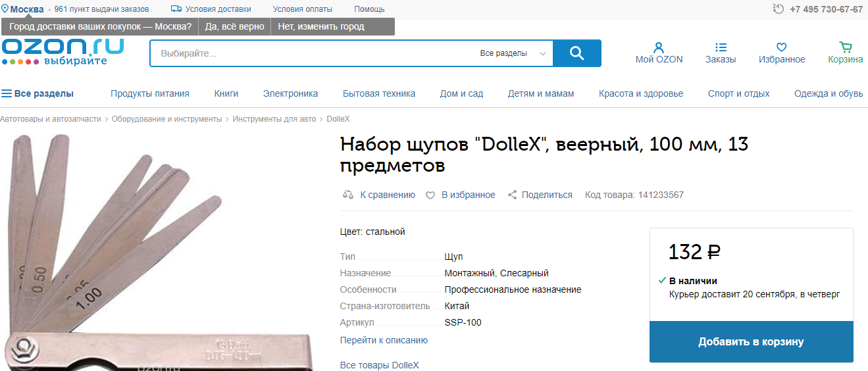
Task: Open Все товары DolleX link
Action: [379, 365]
